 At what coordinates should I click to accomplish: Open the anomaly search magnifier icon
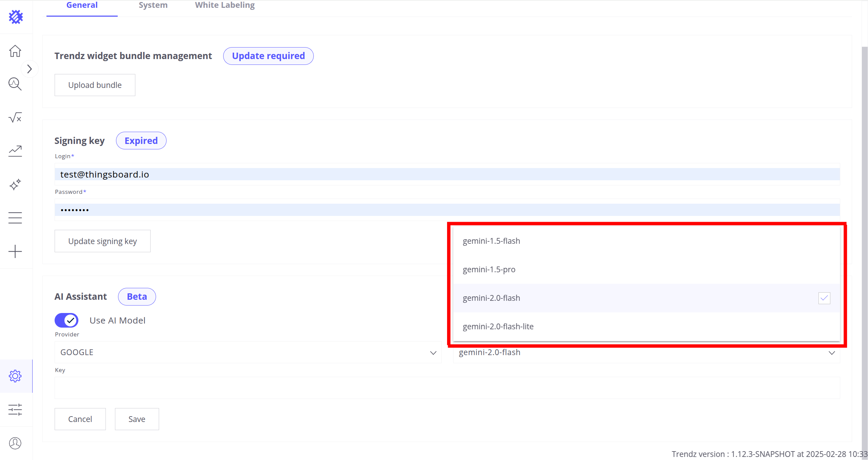pyautogui.click(x=15, y=84)
